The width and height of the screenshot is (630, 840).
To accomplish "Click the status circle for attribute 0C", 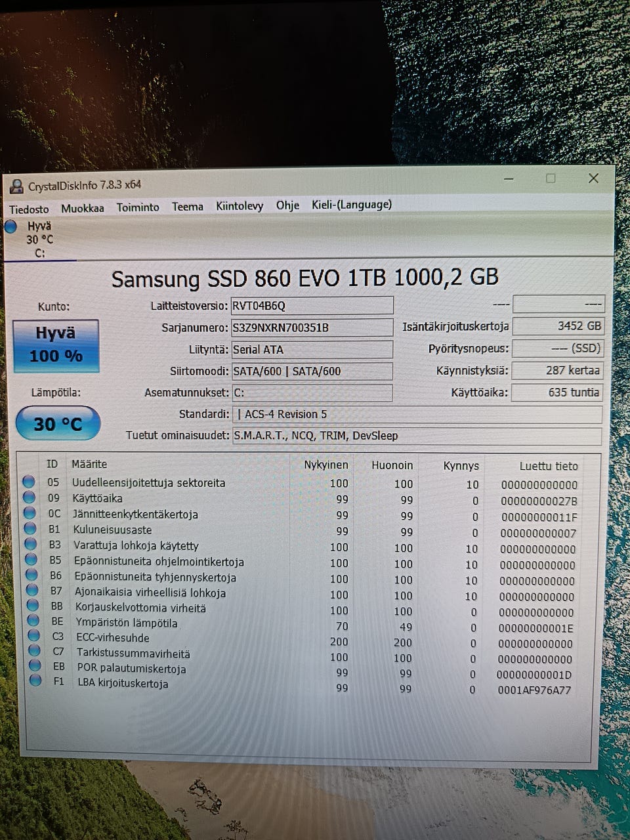I will [30, 513].
